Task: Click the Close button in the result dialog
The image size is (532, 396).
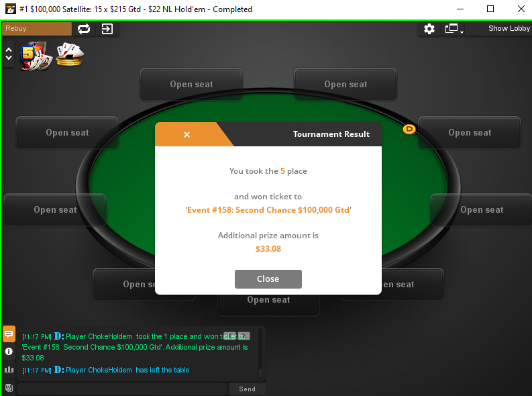Action: [268, 279]
